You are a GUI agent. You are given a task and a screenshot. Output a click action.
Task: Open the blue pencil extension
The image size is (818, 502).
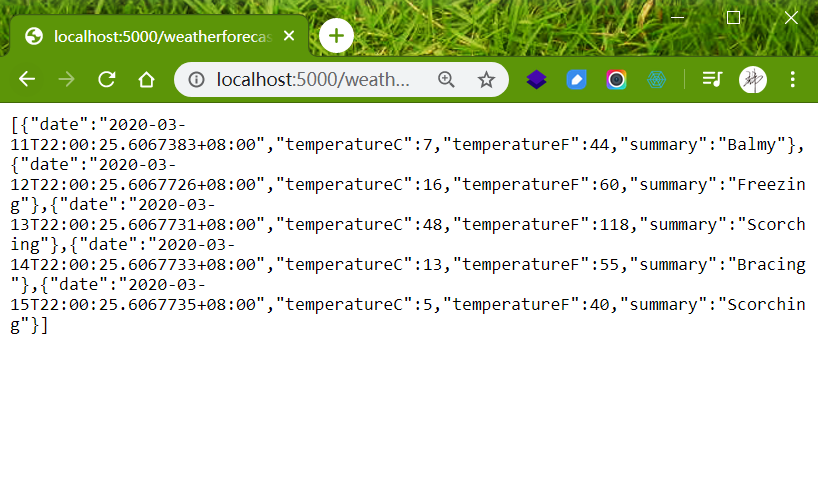point(577,80)
